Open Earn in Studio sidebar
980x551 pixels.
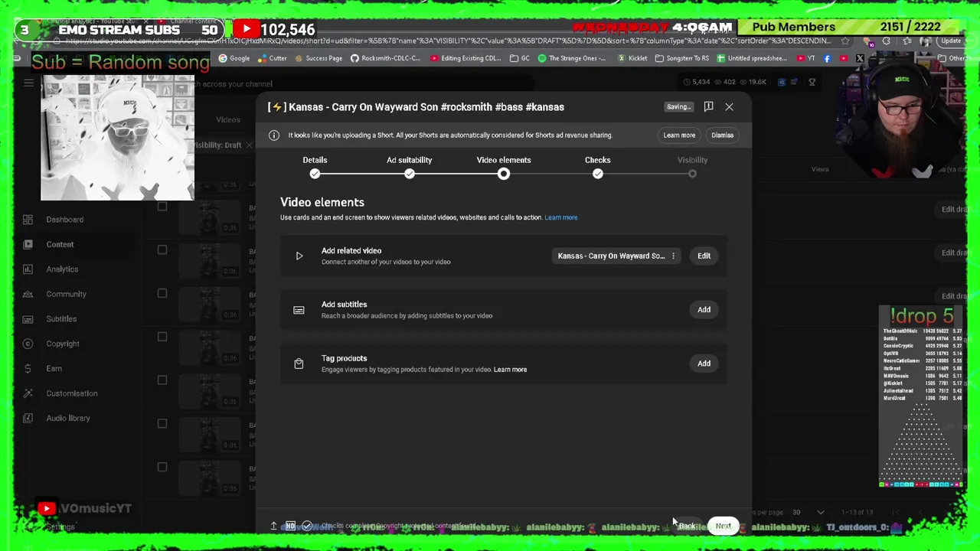54,369
